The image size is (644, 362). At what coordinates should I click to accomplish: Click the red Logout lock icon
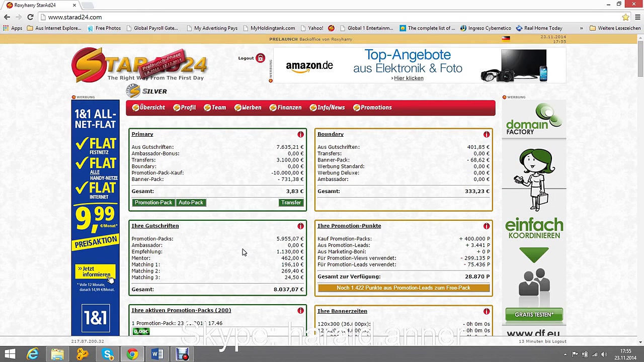tap(260, 58)
